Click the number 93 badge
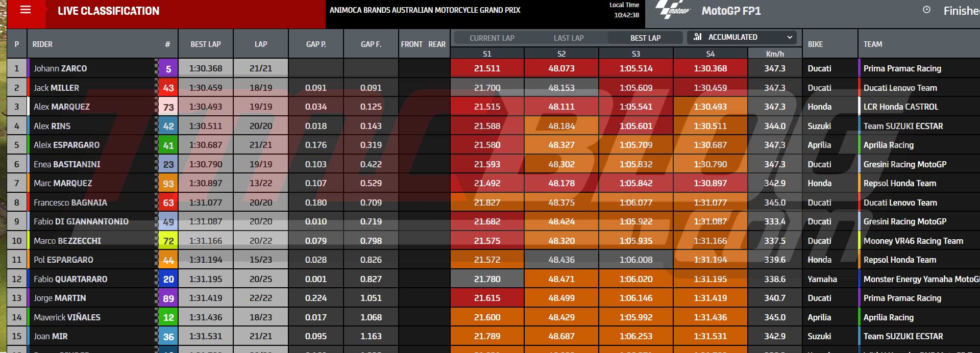 (168, 183)
